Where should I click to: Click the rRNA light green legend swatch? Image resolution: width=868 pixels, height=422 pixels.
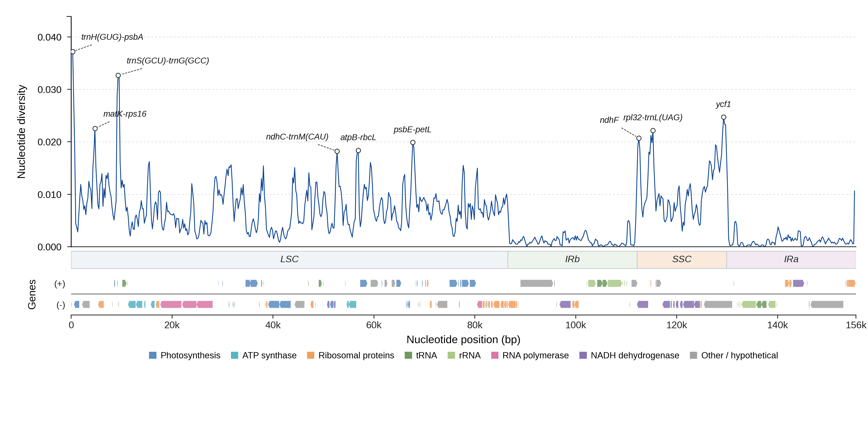(451, 355)
